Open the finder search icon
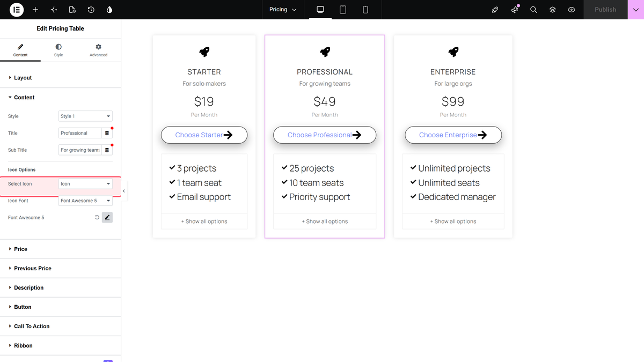644x362 pixels. coord(533,10)
